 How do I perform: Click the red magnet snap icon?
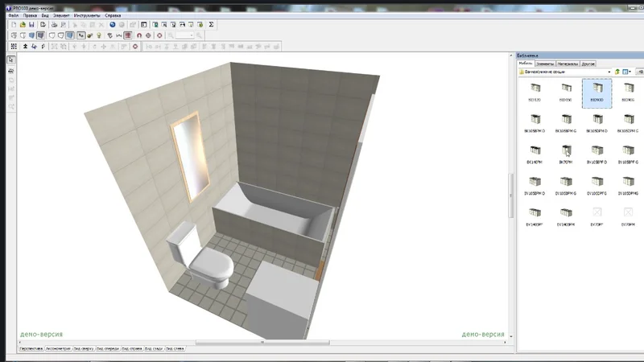point(139,35)
